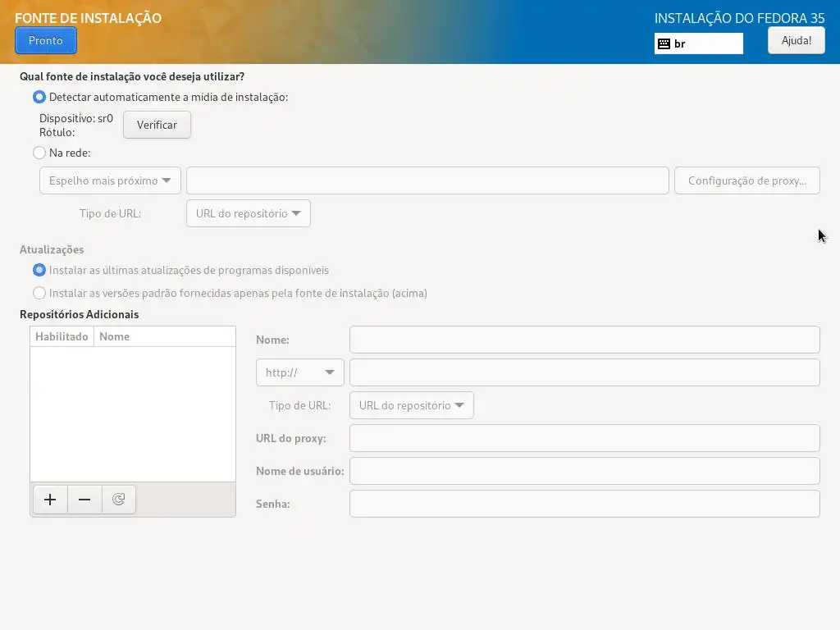Click the 'FONTE DE INSTALAÇÃO' heading

88,18
